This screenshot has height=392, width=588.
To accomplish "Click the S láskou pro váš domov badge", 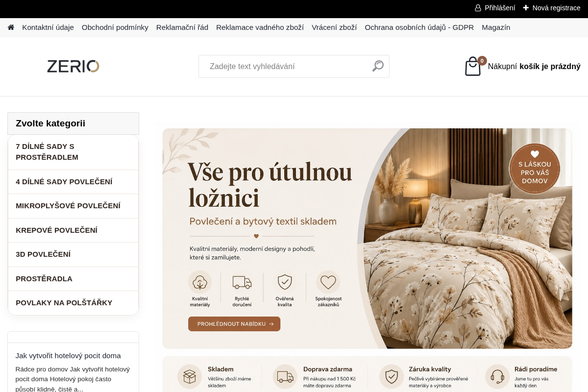I will click(535, 169).
